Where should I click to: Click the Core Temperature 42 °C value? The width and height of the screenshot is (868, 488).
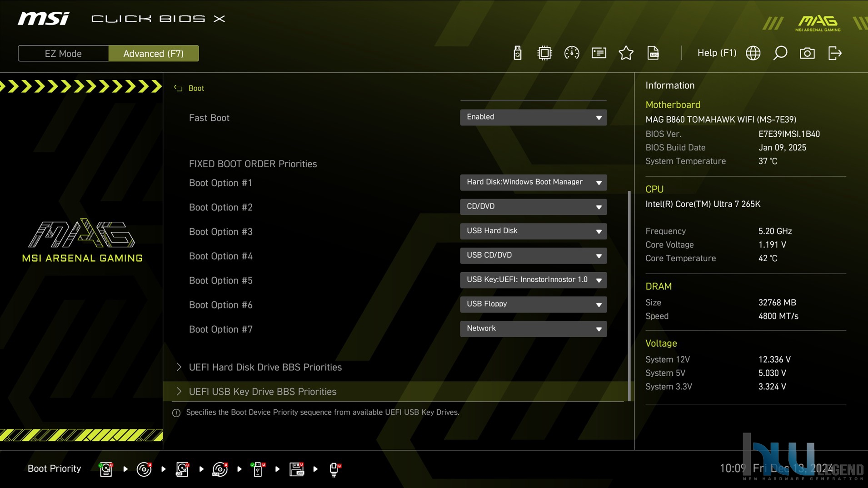point(768,259)
